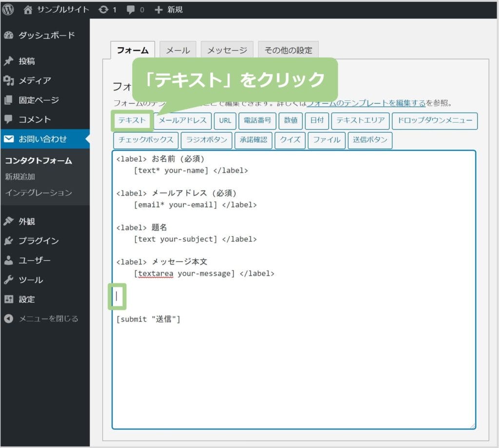
Task: Click the collapse-menu arrow icon
Action: tap(9, 318)
